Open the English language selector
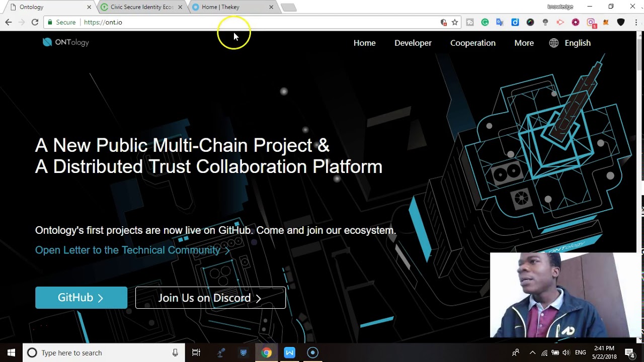644x362 pixels. [x=578, y=43]
